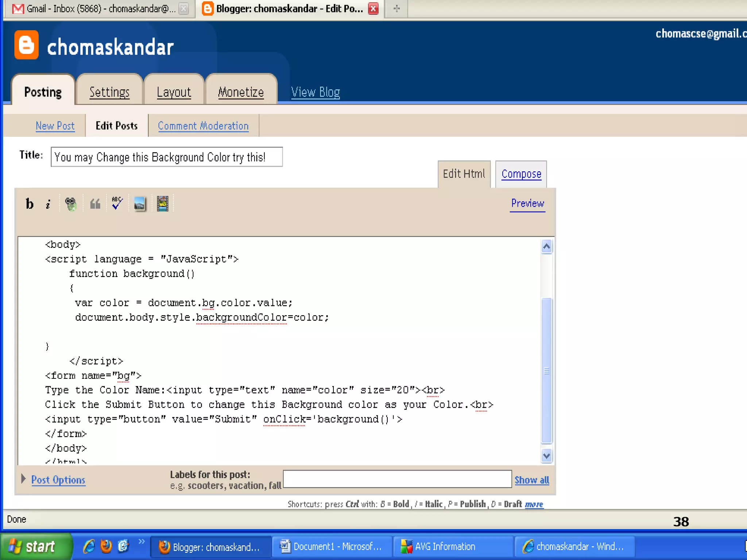Open the Preview link
Viewport: 747px width, 560px height.
click(x=527, y=203)
